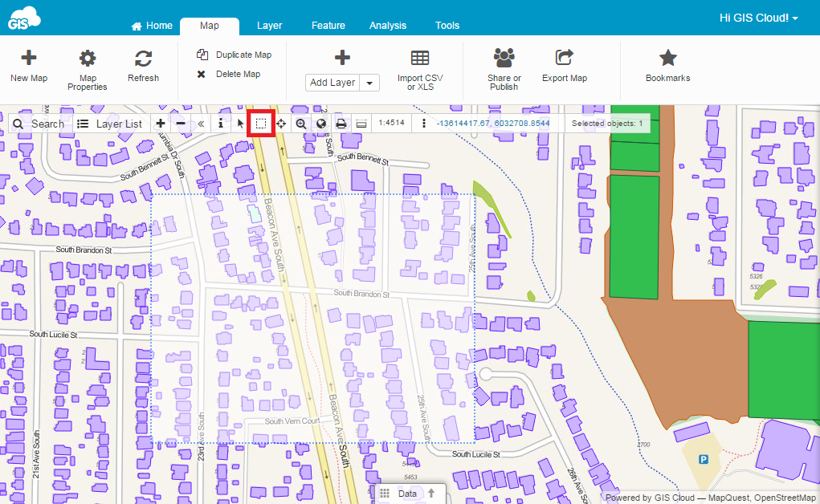Image resolution: width=820 pixels, height=504 pixels.
Task: Click the zoom in plus button on map toolbar
Action: click(161, 124)
